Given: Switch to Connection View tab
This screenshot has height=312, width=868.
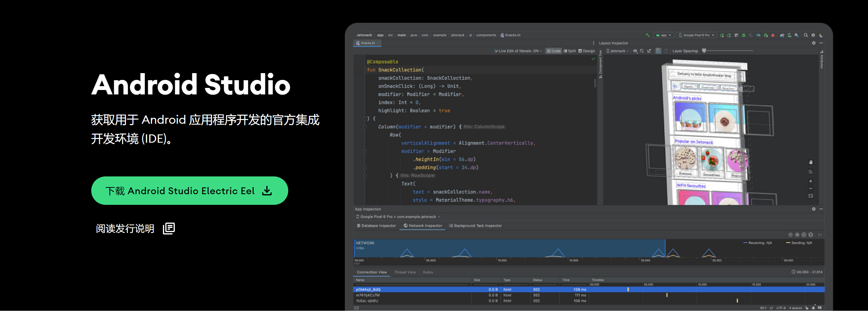Looking at the screenshot, I should 372,272.
